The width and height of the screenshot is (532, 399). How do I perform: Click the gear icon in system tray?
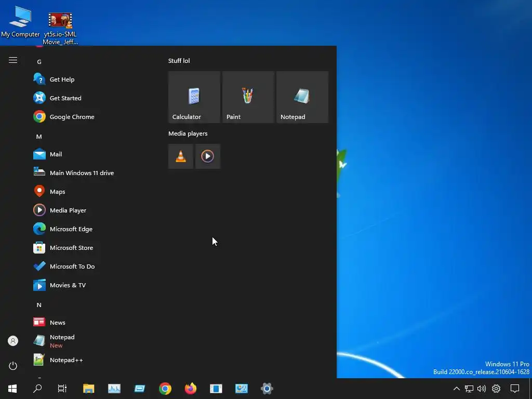496,389
